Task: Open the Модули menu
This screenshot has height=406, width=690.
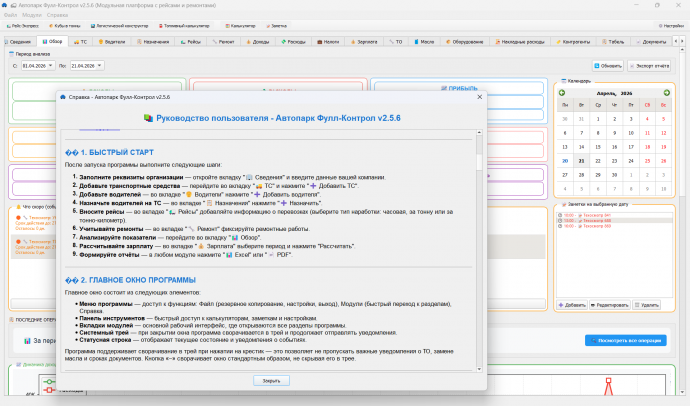Action: (x=32, y=15)
